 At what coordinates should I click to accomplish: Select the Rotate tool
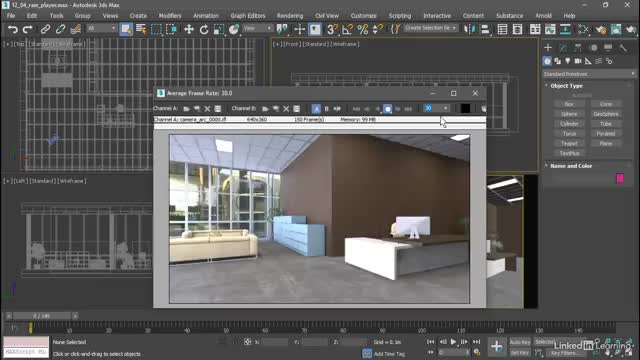[x=204, y=29]
